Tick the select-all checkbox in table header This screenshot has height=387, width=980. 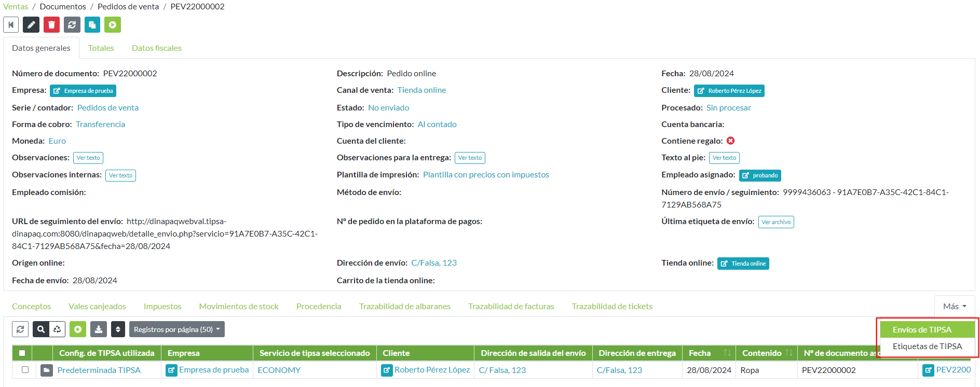[22, 353]
